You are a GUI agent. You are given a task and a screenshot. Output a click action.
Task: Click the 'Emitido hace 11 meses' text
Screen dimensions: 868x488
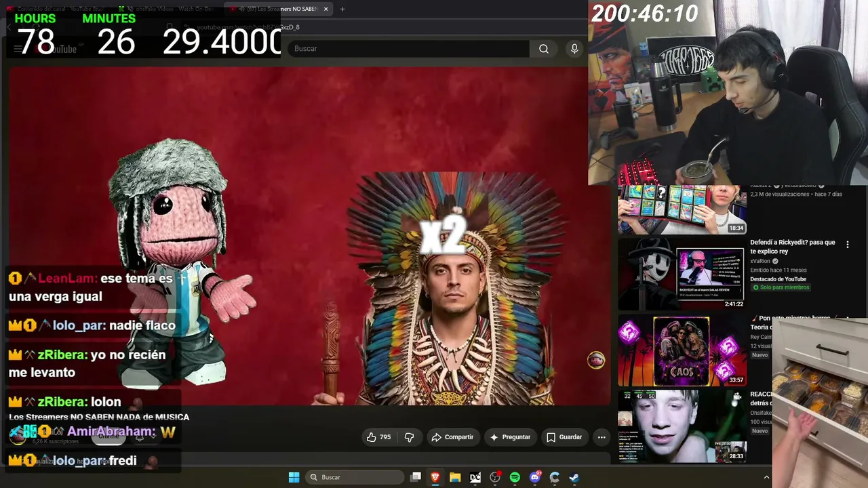tap(778, 270)
